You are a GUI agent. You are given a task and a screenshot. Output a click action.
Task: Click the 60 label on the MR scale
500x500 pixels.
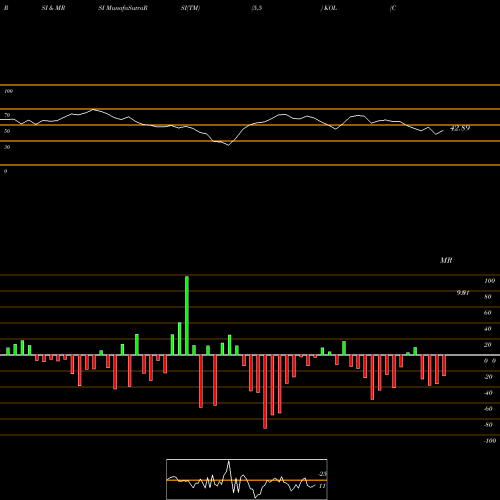click(488, 313)
